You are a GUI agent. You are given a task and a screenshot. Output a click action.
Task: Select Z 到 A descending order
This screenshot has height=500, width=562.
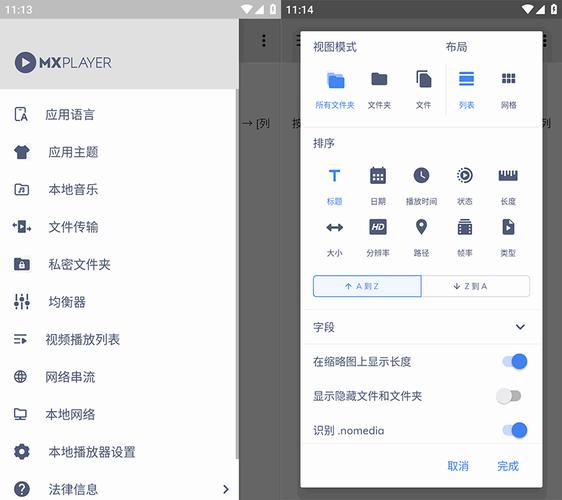475,286
